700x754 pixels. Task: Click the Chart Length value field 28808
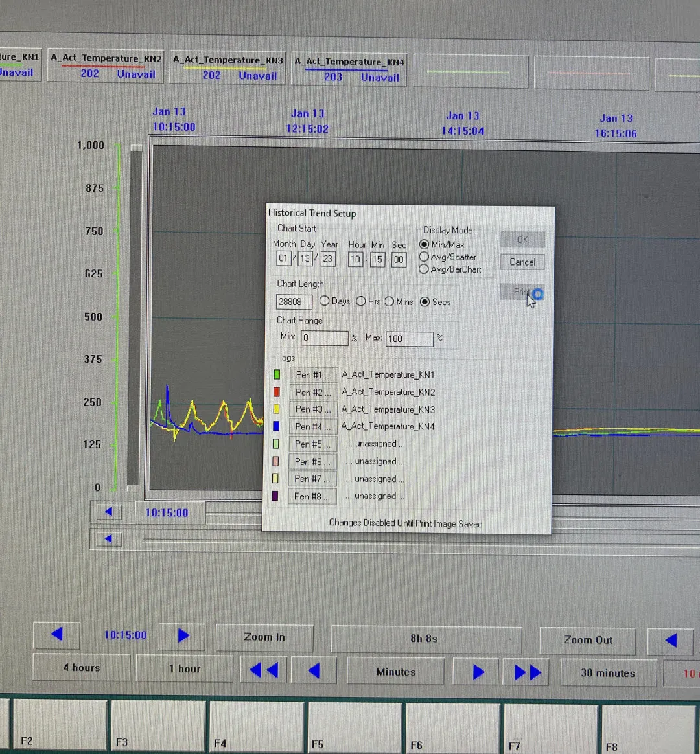coord(294,301)
